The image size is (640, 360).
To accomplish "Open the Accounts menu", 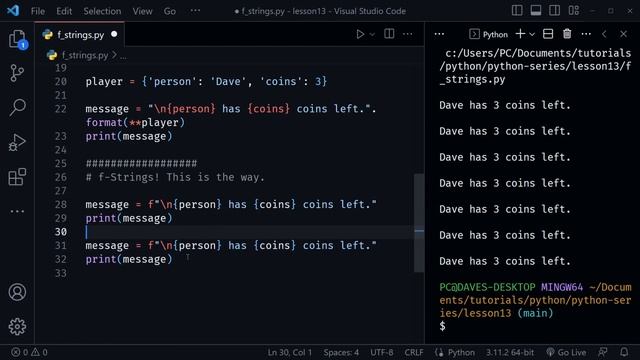I will pyautogui.click(x=17, y=292).
